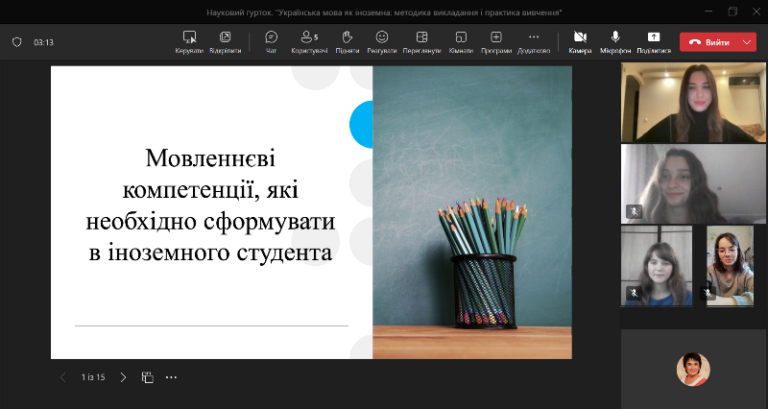Minimize the Teams meeting window
Screen dimensions: 768x409
[x=709, y=12]
